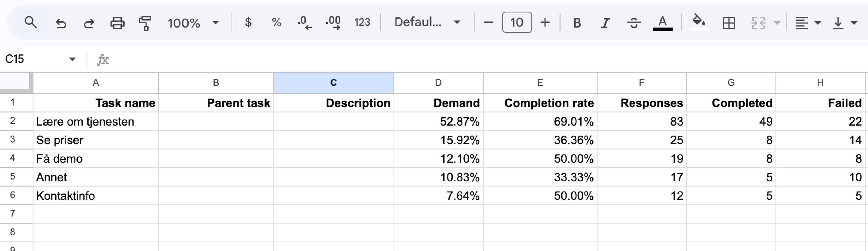Select the 'Kontaktinfo' cell
Viewport: 868px width, 251px height.
click(96, 195)
